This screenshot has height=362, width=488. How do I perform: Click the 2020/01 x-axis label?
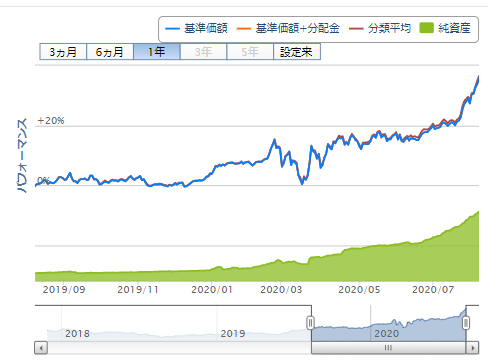coord(212,290)
